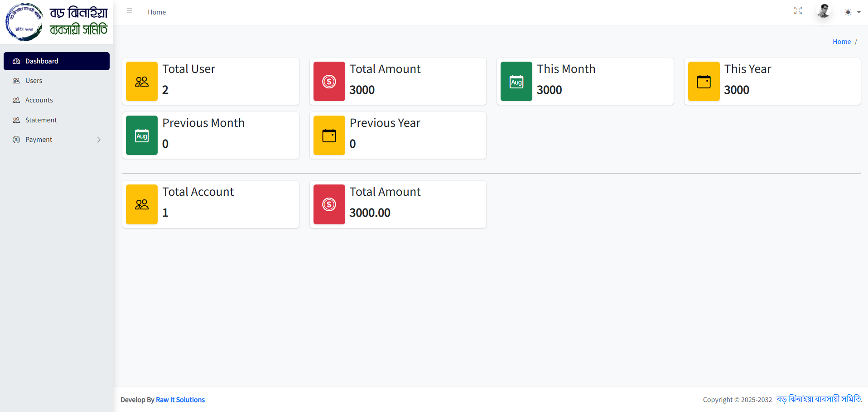Click Home in the top navbar
The height and width of the screenshot is (412, 868).
[x=157, y=12]
